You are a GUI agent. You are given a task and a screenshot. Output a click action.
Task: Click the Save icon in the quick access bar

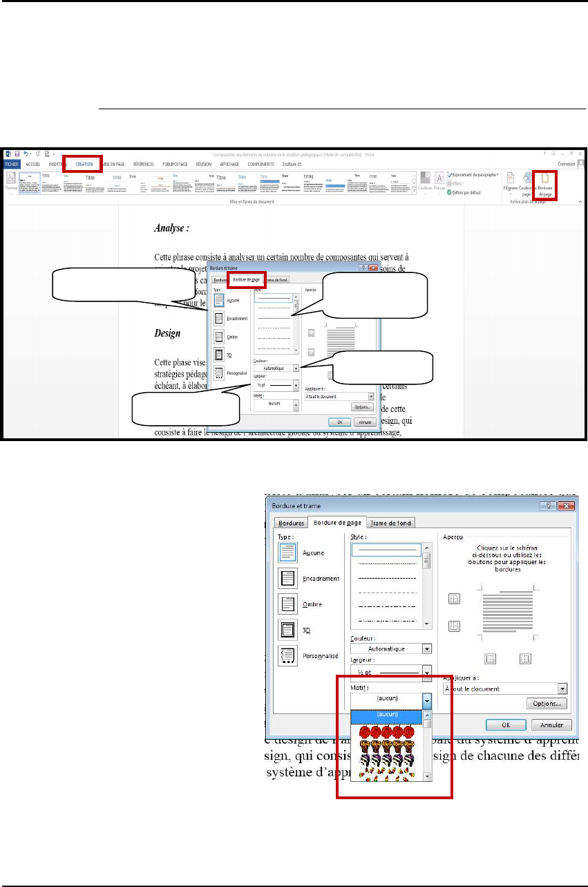point(19,154)
